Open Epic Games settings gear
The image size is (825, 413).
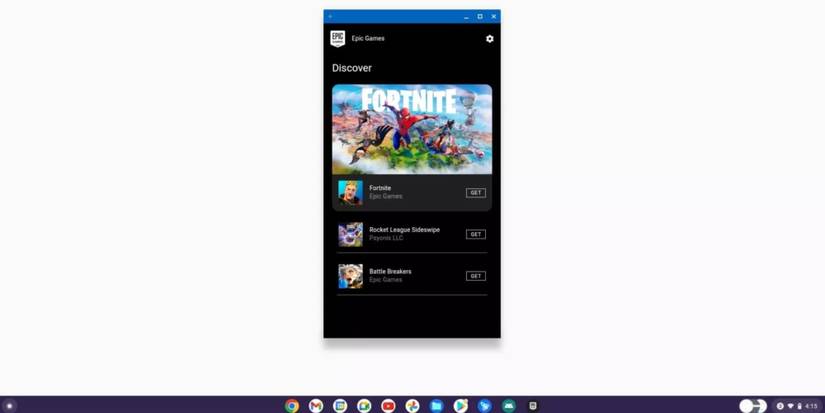[489, 39]
